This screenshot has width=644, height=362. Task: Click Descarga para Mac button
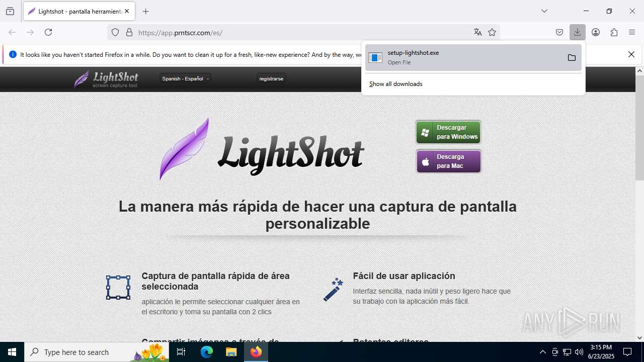(448, 161)
